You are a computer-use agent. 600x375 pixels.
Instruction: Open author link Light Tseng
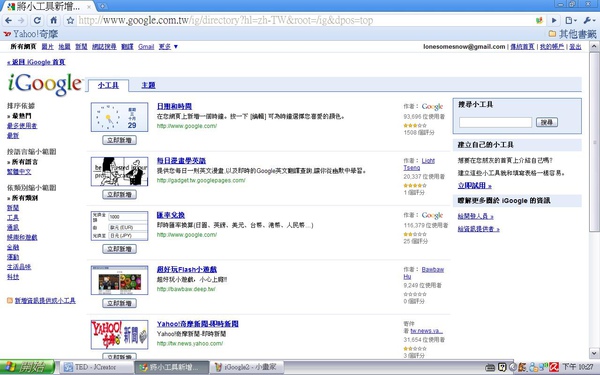(x=419, y=164)
